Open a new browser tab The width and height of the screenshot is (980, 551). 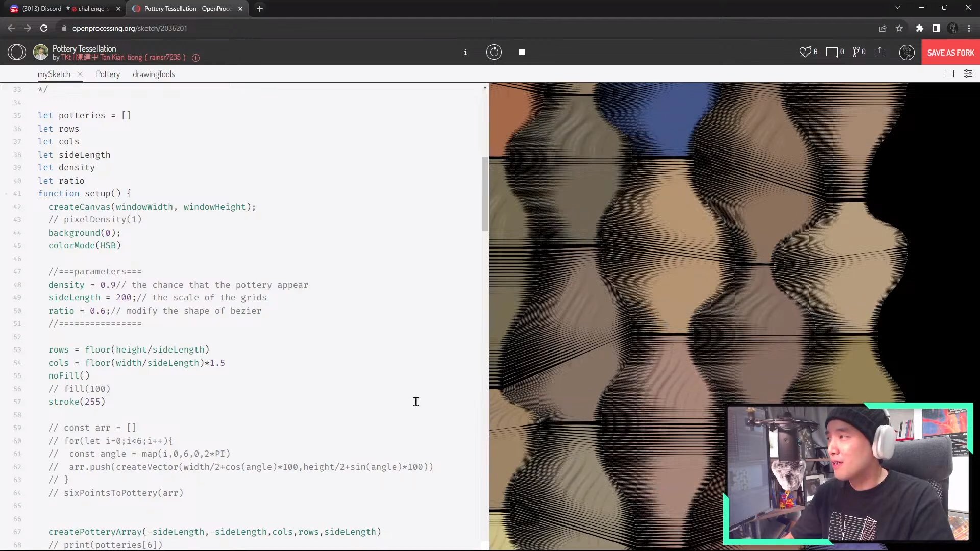260,9
